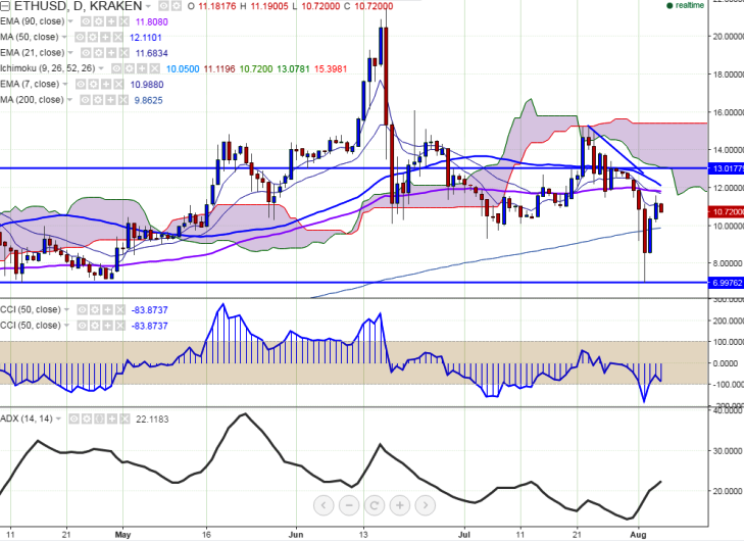Open Ichimoku settings gear icon
Viewport: 744px width, 541px height.
[129, 69]
